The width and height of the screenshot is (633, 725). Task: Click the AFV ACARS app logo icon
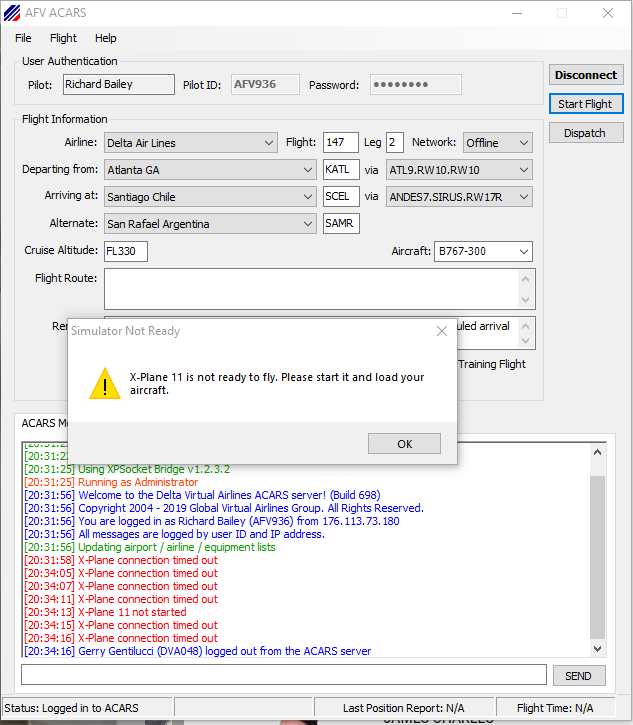[12, 12]
